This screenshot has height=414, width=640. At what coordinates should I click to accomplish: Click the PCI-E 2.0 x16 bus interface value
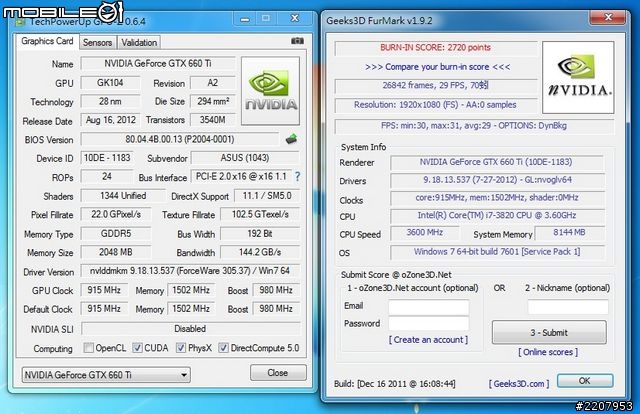(241, 177)
